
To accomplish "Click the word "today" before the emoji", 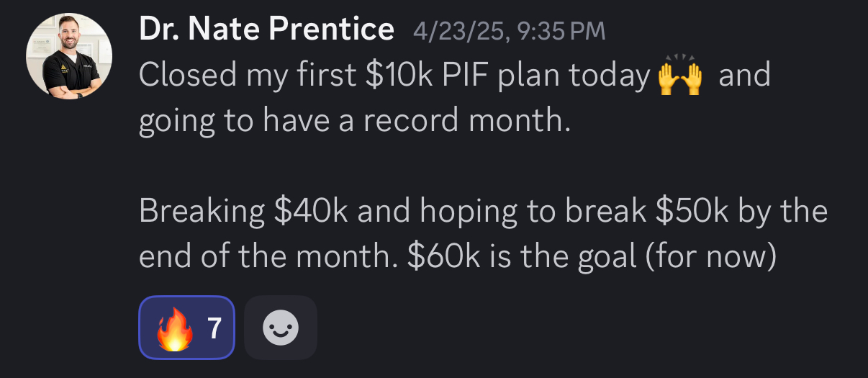I will [610, 75].
